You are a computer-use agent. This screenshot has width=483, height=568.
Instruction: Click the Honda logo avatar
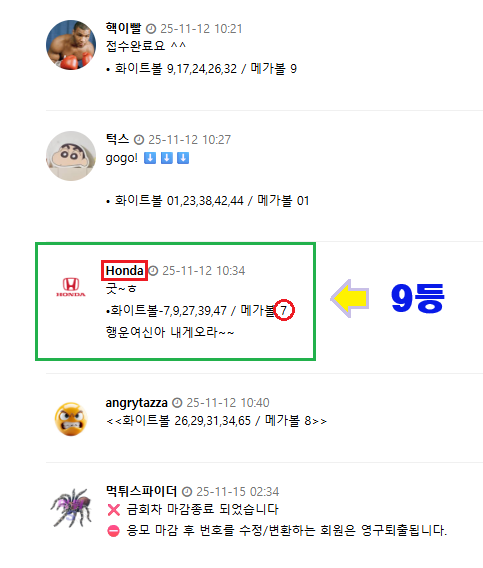tap(71, 287)
